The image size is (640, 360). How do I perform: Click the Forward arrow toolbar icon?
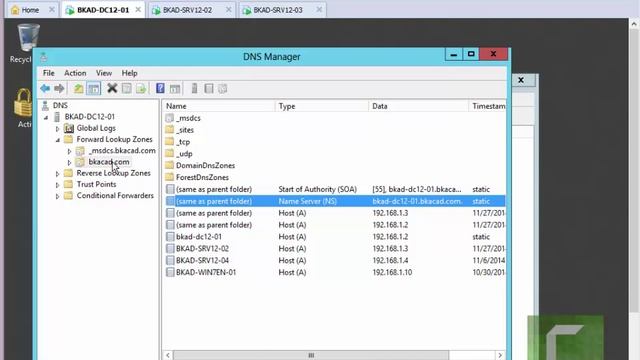tap(59, 88)
